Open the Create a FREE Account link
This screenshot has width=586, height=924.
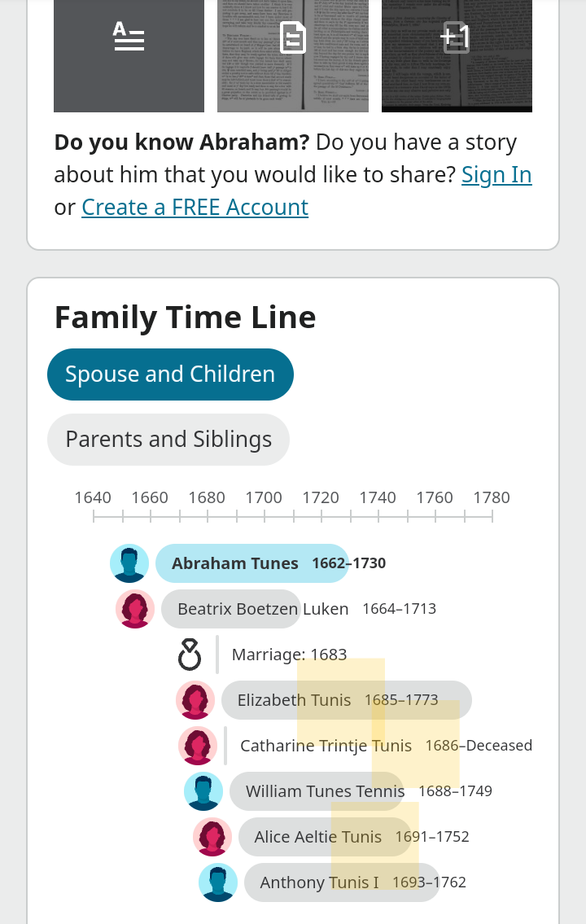click(x=195, y=208)
